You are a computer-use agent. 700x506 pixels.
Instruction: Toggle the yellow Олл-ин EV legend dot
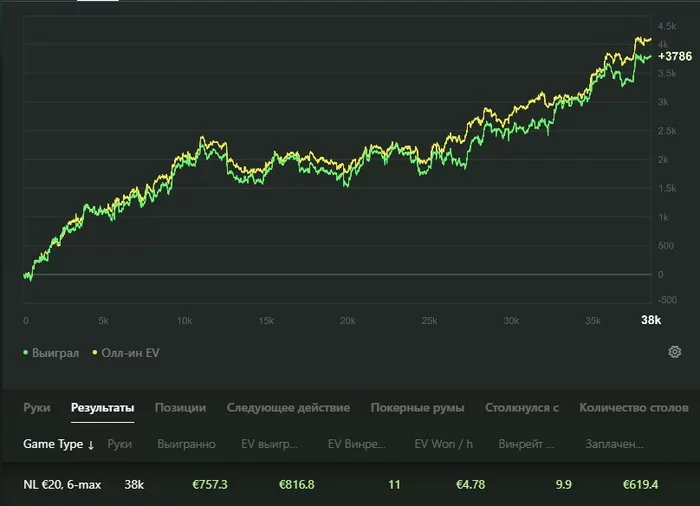point(95,353)
